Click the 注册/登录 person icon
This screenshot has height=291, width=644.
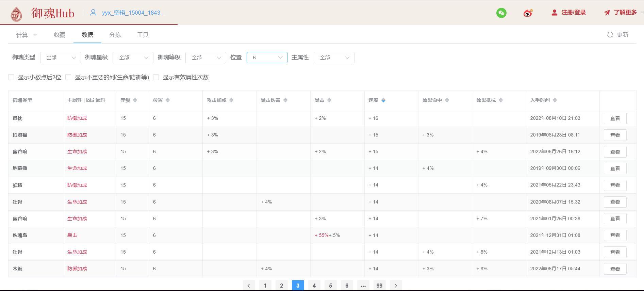click(x=554, y=13)
